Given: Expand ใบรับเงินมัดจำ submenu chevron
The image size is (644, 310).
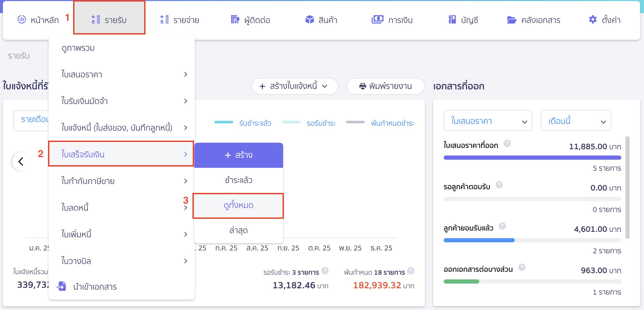Looking at the screenshot, I should pyautogui.click(x=186, y=101).
